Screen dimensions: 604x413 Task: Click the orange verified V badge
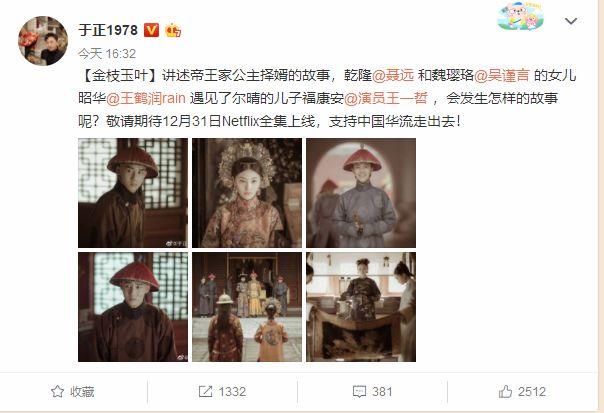(151, 30)
